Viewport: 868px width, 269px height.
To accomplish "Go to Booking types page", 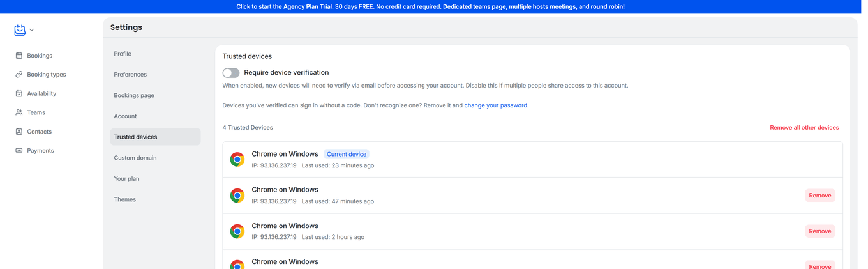I will click(x=47, y=75).
